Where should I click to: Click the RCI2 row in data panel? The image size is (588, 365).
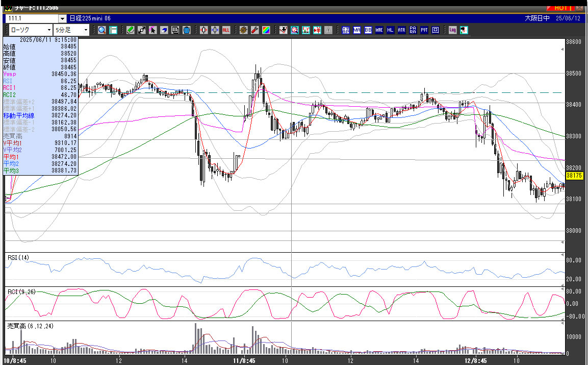[x=40, y=94]
